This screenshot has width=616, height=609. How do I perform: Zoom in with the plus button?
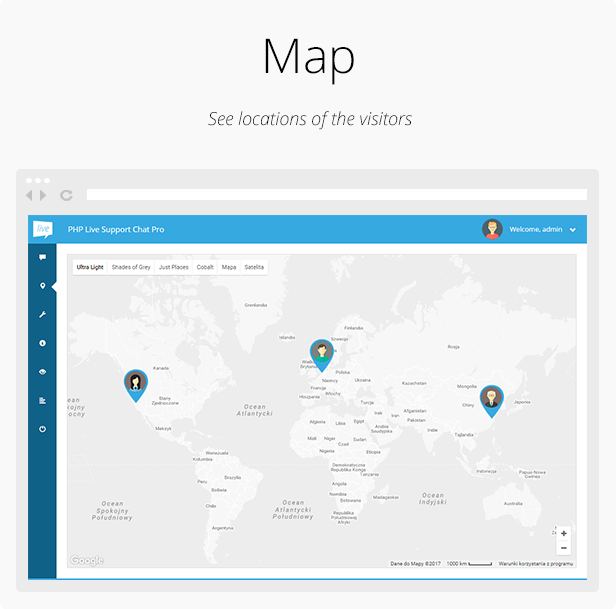pyautogui.click(x=564, y=533)
